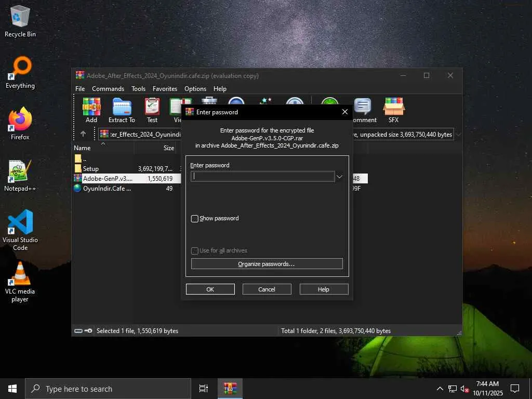Click the Setup folder icon in file list

coord(78,169)
